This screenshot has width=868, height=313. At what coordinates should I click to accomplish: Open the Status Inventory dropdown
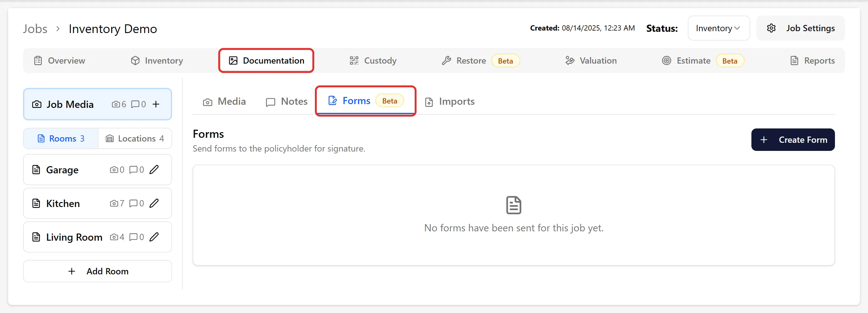pyautogui.click(x=718, y=28)
